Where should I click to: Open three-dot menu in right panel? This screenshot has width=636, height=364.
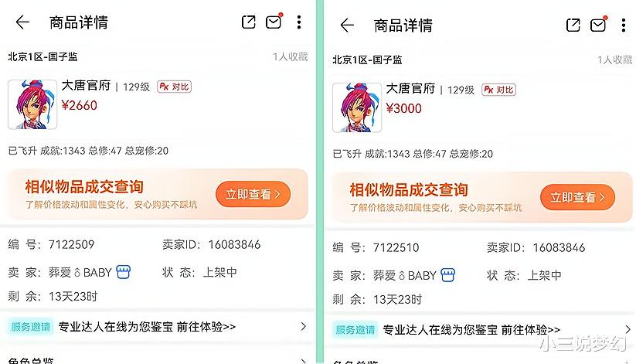624,26
